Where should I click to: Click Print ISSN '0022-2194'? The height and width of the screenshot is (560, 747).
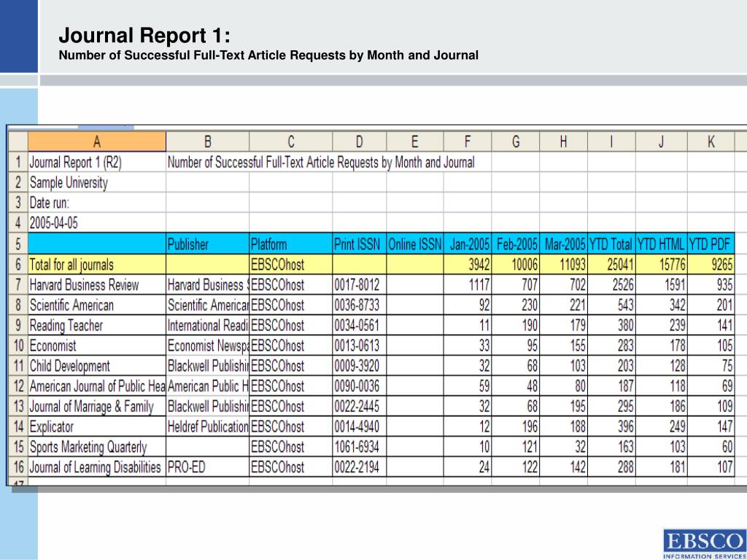(x=359, y=467)
